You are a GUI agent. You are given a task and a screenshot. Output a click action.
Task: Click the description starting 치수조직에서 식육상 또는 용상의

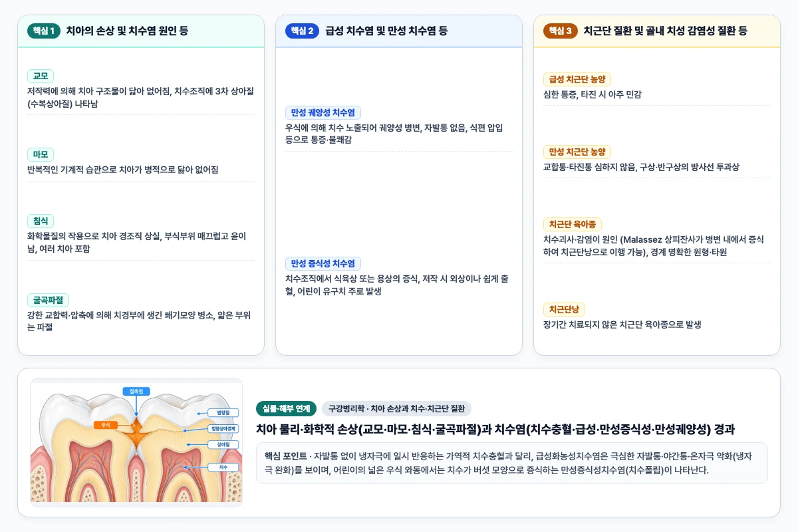click(397, 285)
